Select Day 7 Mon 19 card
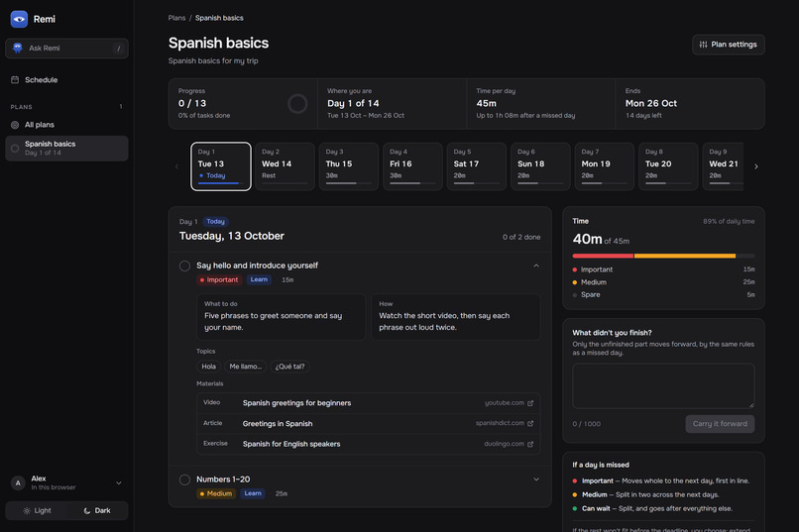This screenshot has width=799, height=532. click(605, 166)
